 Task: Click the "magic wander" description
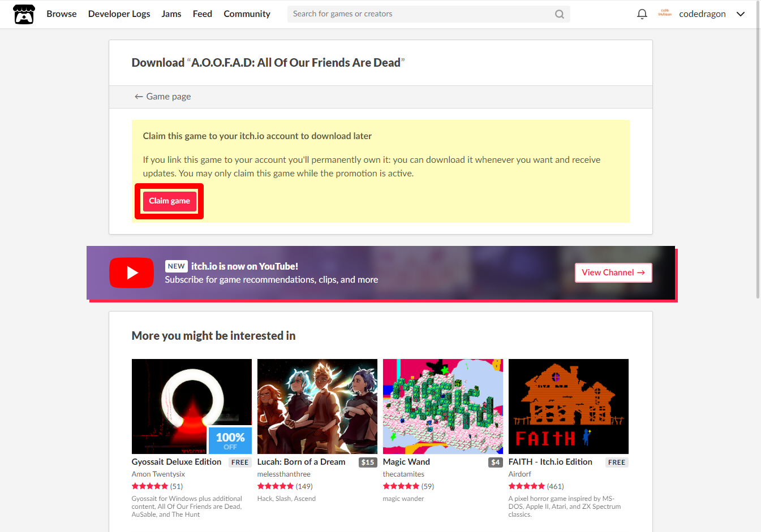coord(403,499)
